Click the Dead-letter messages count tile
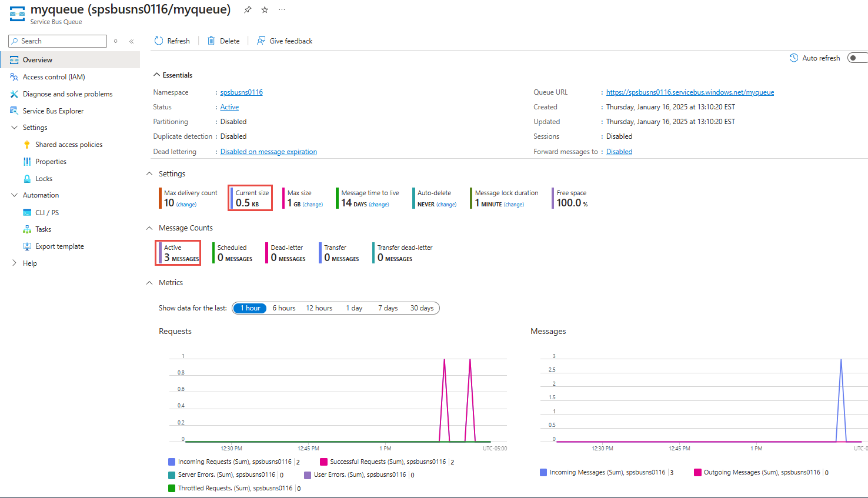This screenshot has width=868, height=498. click(x=286, y=253)
